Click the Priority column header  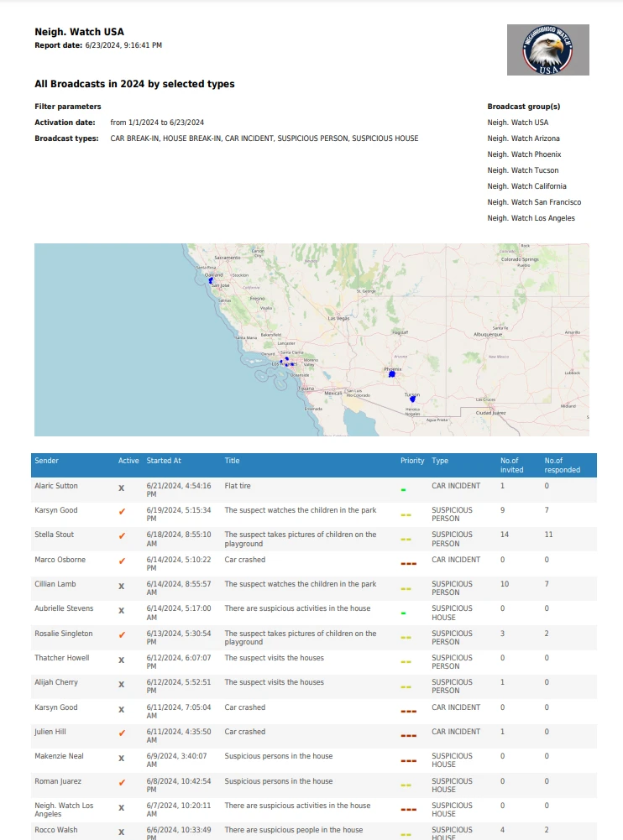[x=412, y=461]
